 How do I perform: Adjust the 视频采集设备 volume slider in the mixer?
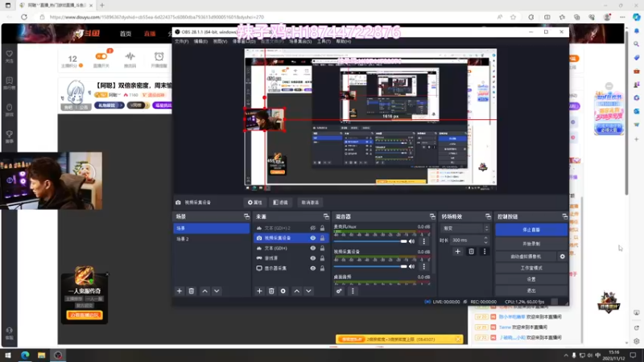tap(370, 267)
